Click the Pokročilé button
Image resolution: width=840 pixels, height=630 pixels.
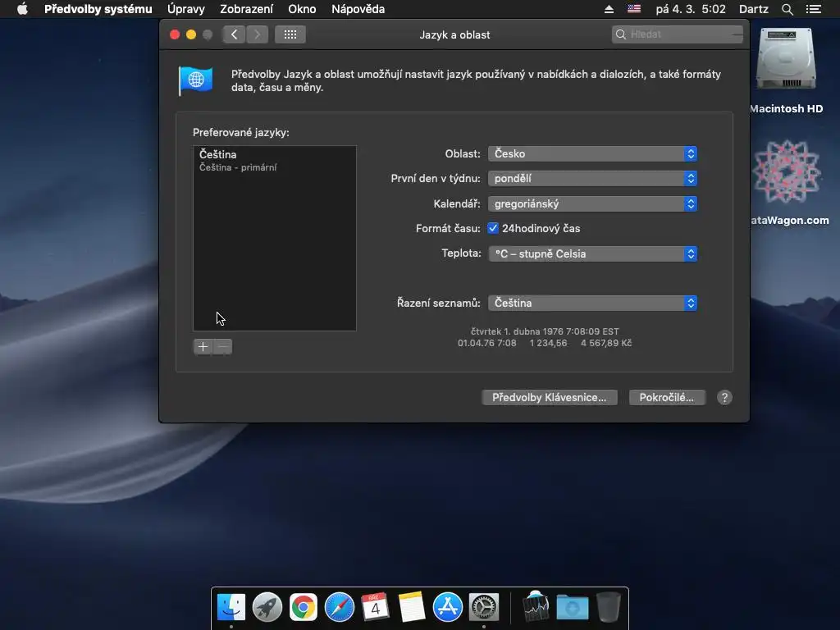click(x=667, y=398)
